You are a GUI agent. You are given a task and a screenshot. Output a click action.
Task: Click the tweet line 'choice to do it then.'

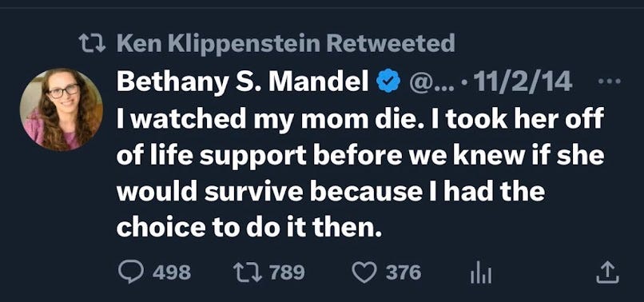249,227
